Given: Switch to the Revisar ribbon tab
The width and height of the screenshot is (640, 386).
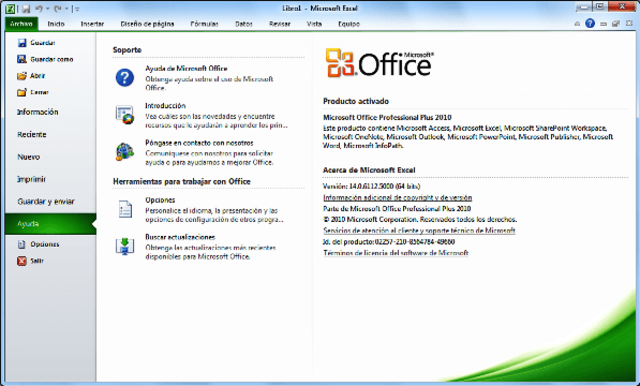Looking at the screenshot, I should coord(280,24).
